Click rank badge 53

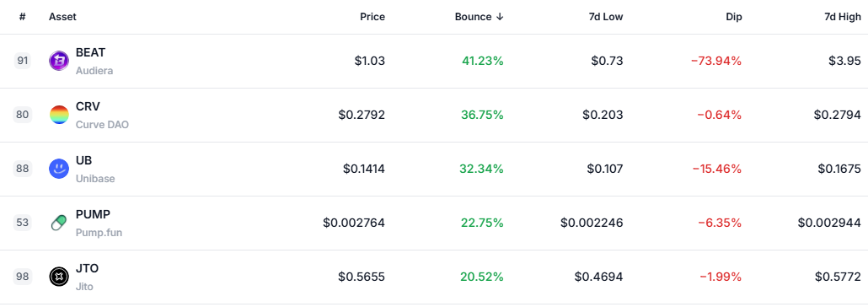[23, 223]
